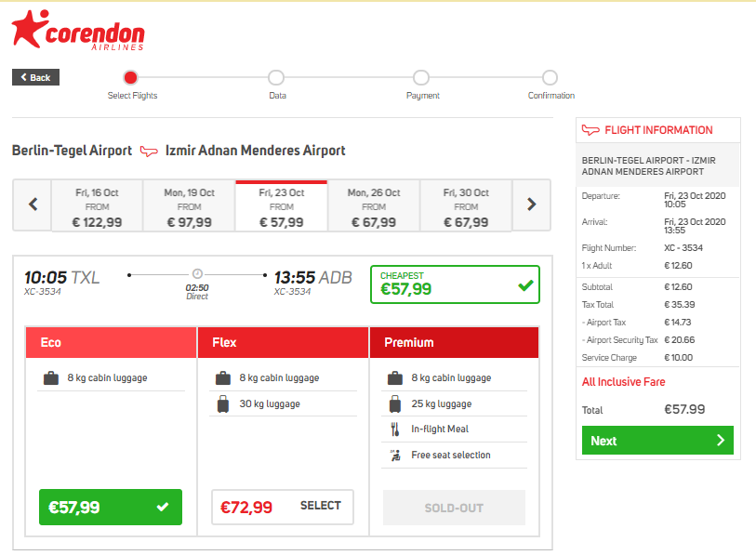
Task: Click the free seat selection icon
Action: tap(395, 456)
